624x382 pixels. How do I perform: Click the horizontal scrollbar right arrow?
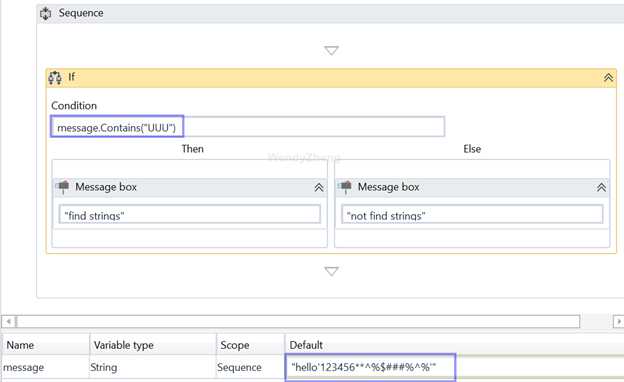pyautogui.click(x=618, y=321)
